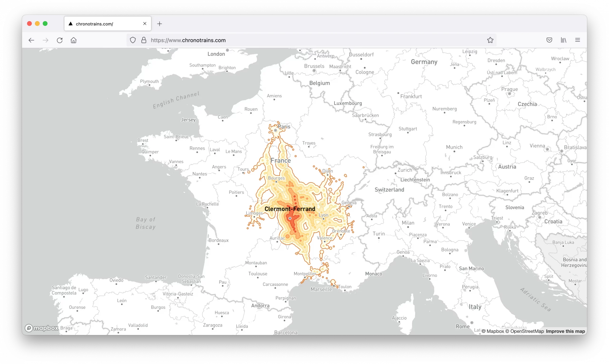The height and width of the screenshot is (364, 609).
Task: Reload the chronotrains page
Action: (60, 40)
